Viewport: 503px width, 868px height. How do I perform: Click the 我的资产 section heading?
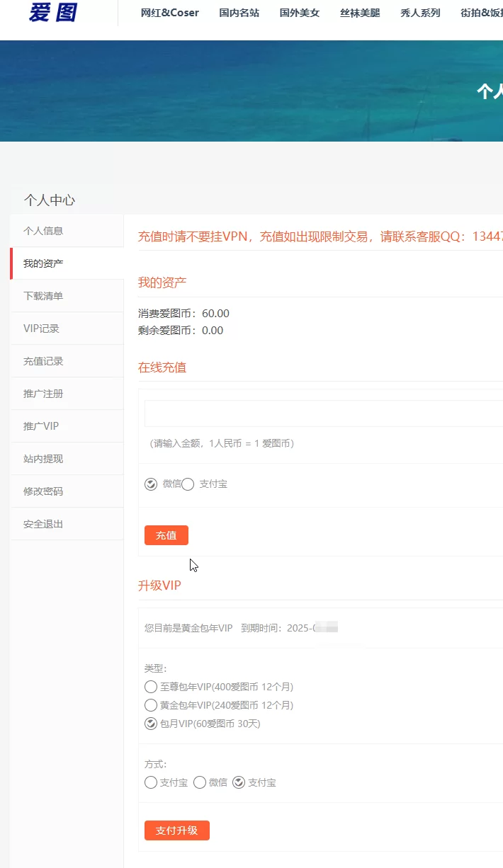pyautogui.click(x=162, y=282)
